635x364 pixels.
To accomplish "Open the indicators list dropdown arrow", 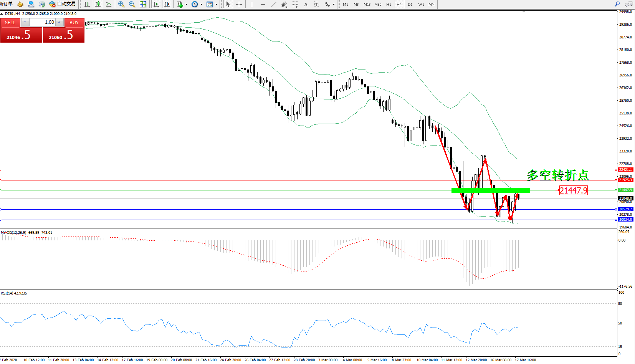I will tap(187, 5).
